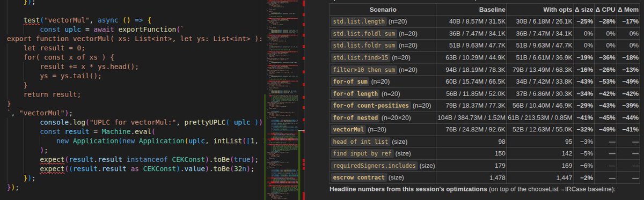The width and height of the screenshot is (644, 200).
Task: Click the 'for( const x of xs )' line
Action: (67, 57)
